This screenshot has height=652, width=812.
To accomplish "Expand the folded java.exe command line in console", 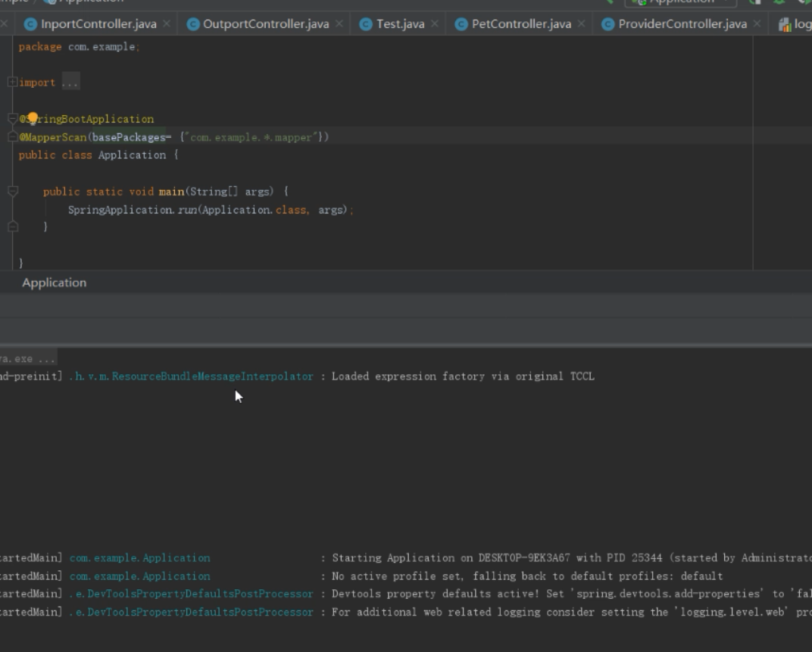I will (x=27, y=358).
